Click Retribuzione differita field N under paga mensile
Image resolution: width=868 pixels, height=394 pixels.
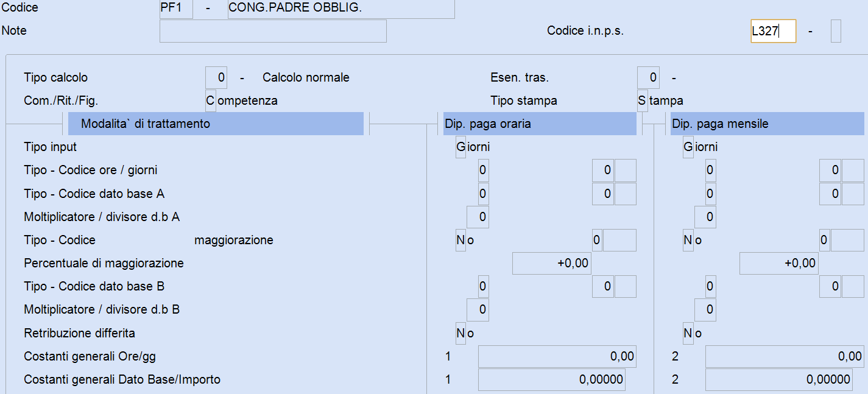coord(688,333)
